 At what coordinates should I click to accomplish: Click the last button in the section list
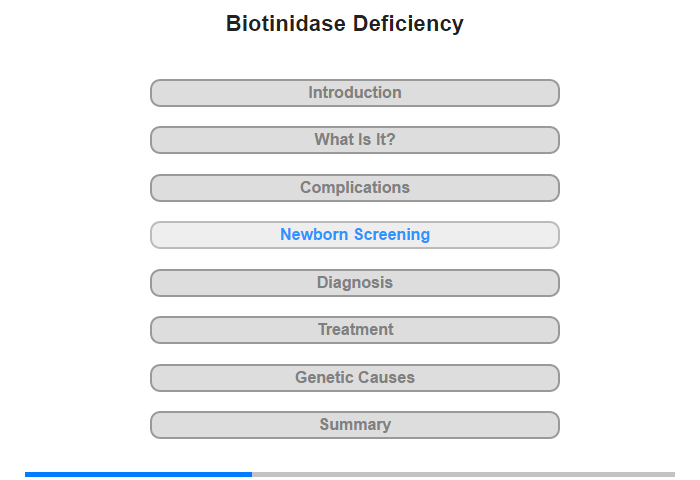[x=355, y=425]
